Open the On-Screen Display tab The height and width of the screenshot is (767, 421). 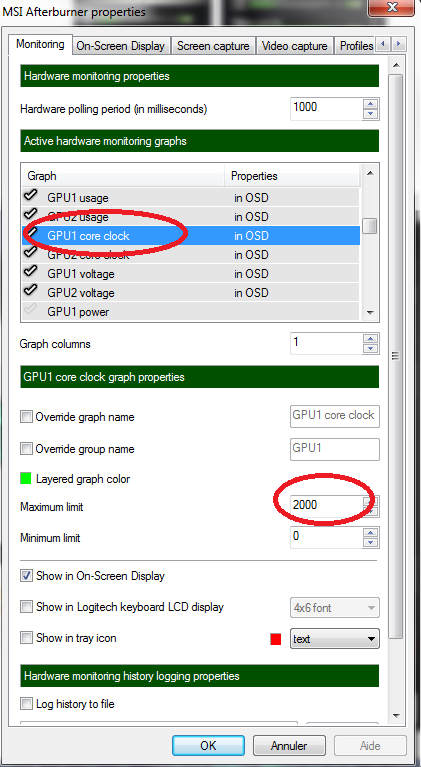pos(121,46)
